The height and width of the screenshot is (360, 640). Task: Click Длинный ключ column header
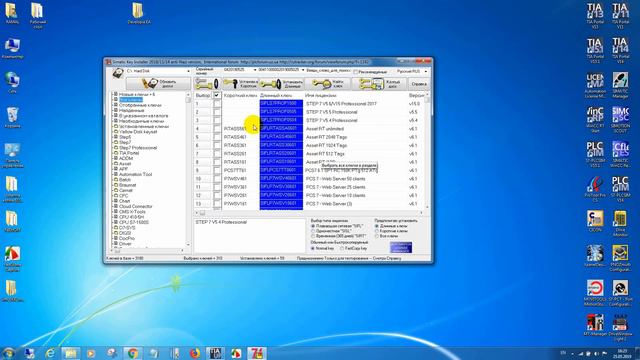[276, 96]
